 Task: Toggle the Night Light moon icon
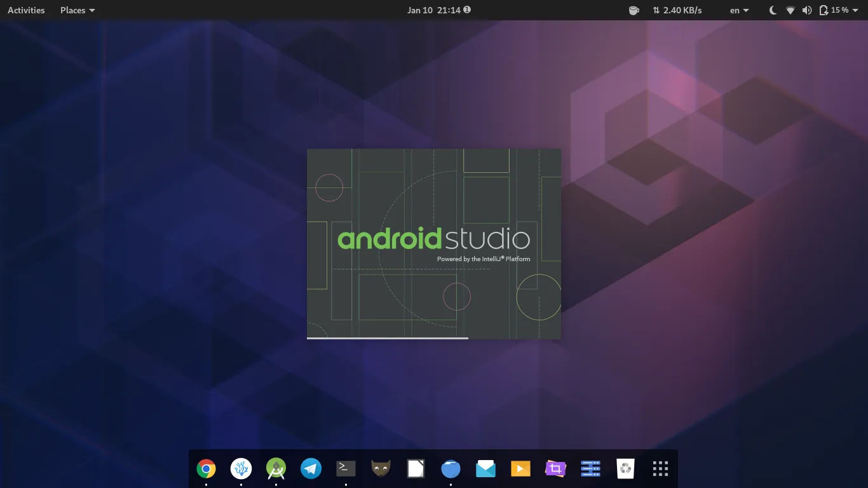(773, 10)
